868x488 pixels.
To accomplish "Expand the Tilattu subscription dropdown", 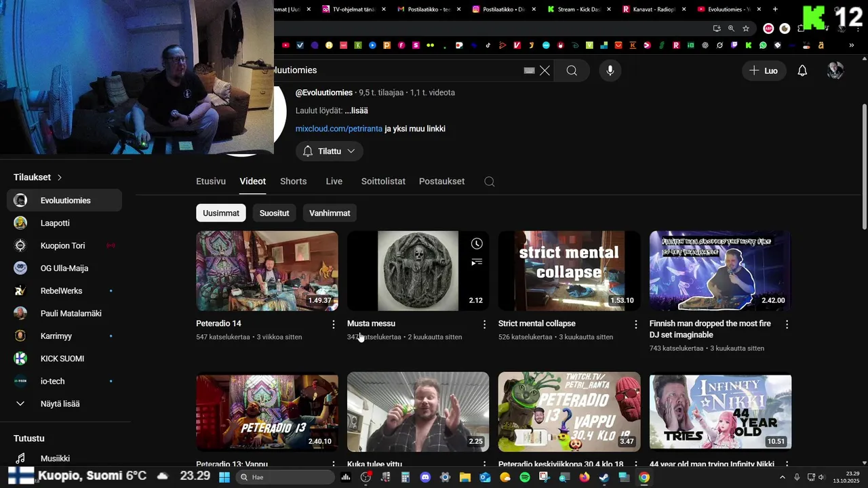I will click(329, 151).
